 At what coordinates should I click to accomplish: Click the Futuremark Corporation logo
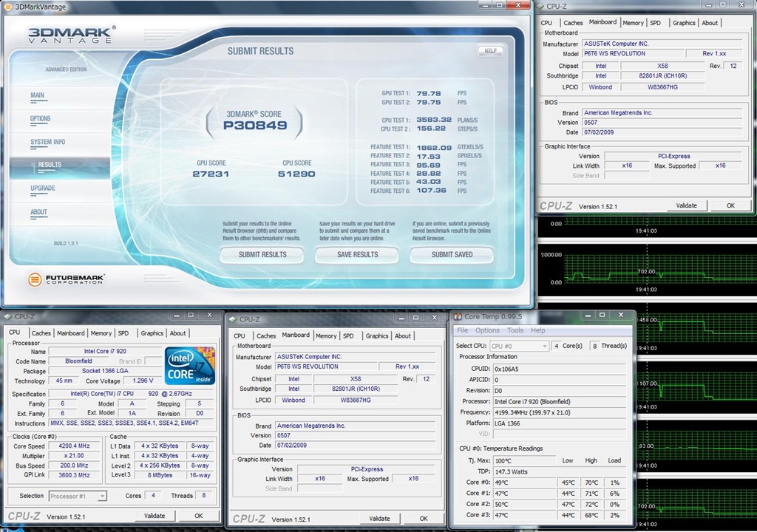(66, 279)
